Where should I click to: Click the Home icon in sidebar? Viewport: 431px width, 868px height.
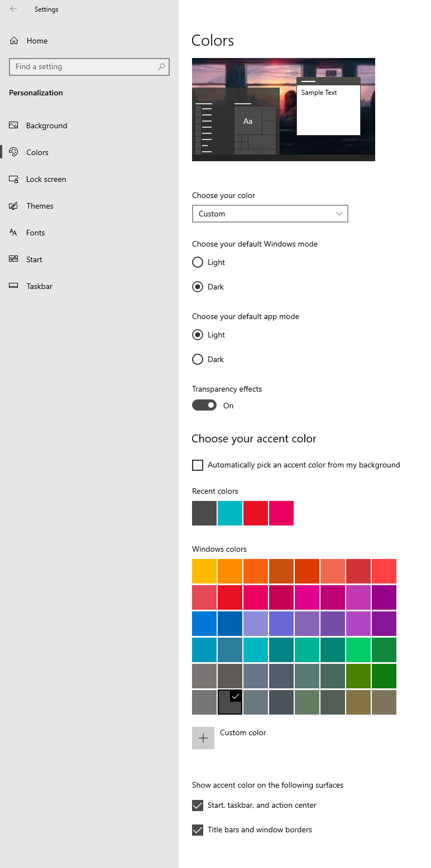[x=14, y=41]
